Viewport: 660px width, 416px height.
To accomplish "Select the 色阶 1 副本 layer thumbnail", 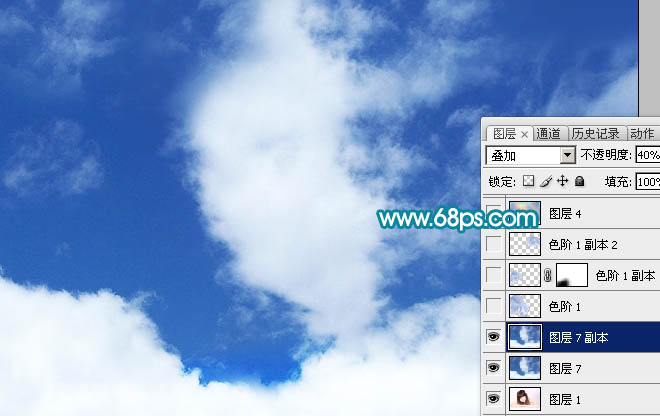I will pyautogui.click(x=525, y=275).
